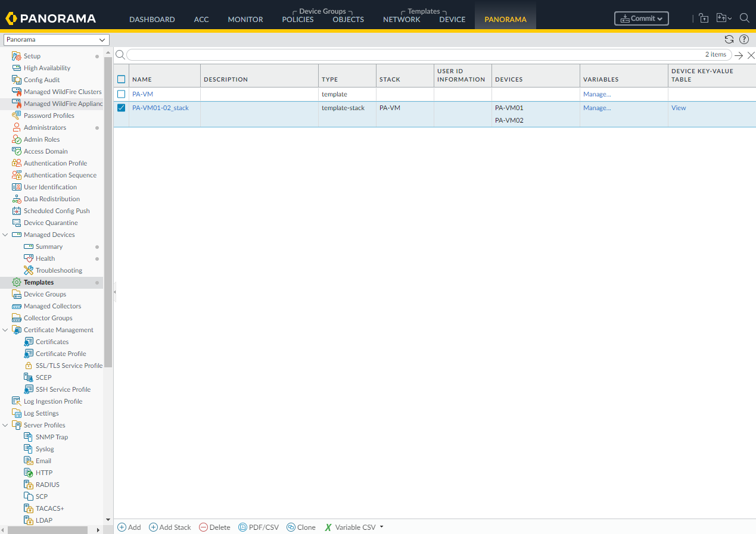Switch to the ACC tab
756x534 pixels.
[x=201, y=20]
